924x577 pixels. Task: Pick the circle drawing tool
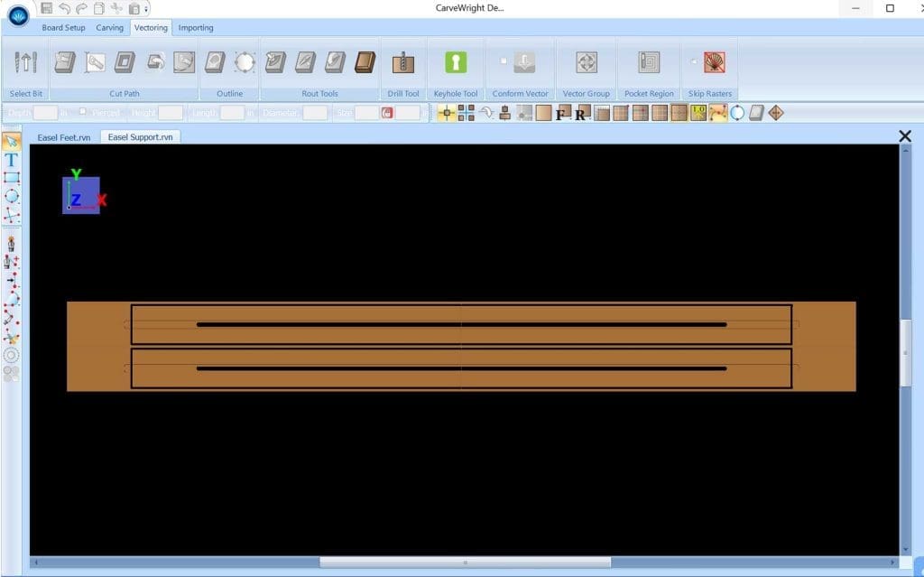pyautogui.click(x=12, y=196)
